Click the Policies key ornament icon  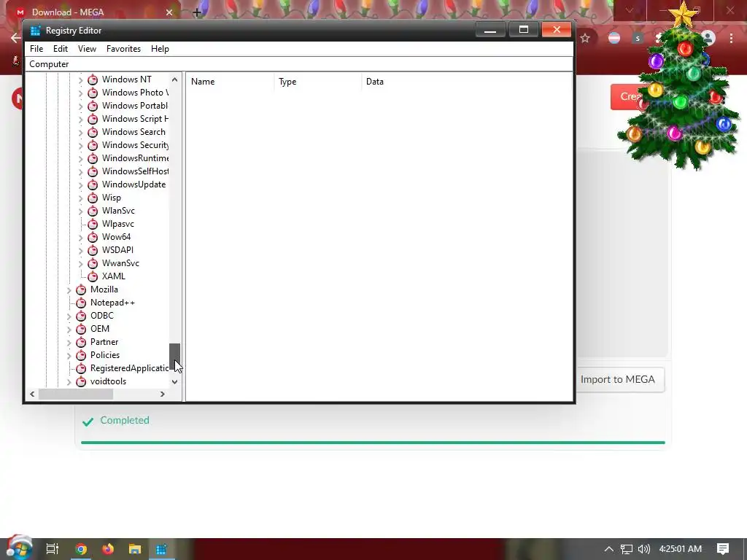(x=81, y=355)
